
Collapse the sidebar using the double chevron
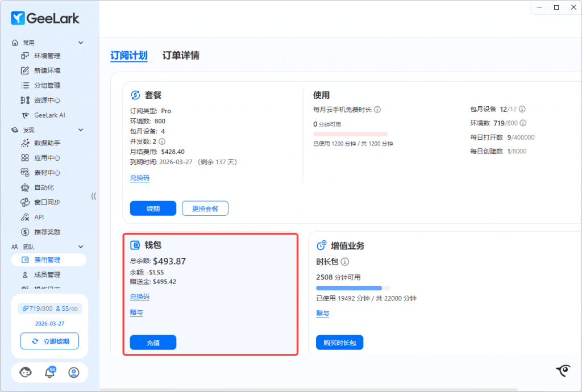(x=94, y=196)
